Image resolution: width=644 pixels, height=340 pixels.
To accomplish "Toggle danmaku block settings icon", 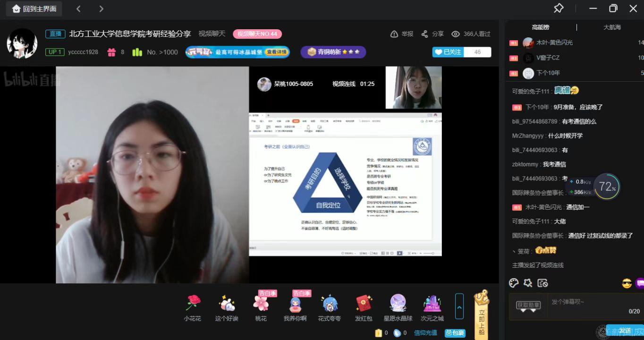I will (x=542, y=283).
